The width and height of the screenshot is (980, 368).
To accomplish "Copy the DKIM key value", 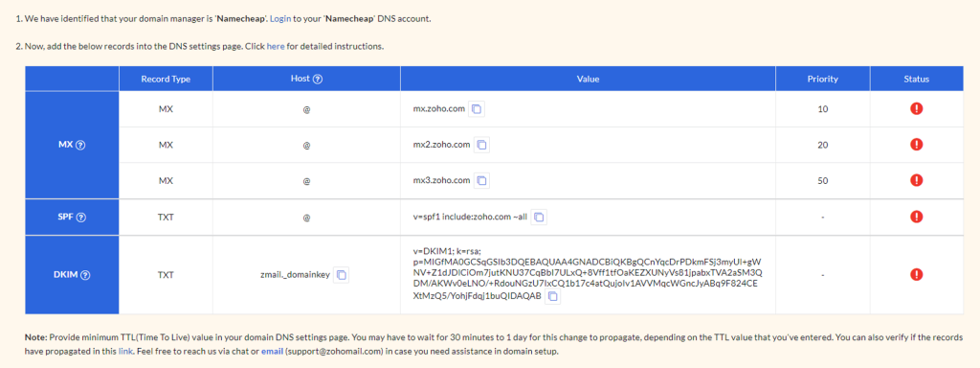I will (553, 297).
